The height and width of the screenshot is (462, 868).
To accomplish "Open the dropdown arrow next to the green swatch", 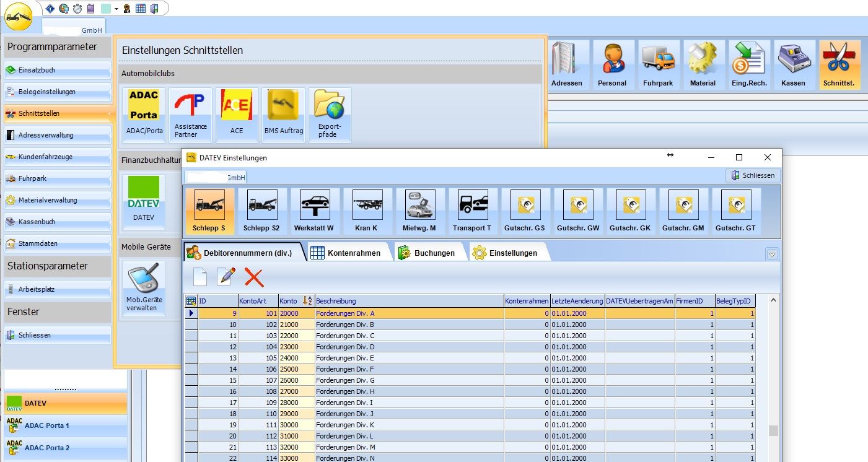I will [116, 9].
